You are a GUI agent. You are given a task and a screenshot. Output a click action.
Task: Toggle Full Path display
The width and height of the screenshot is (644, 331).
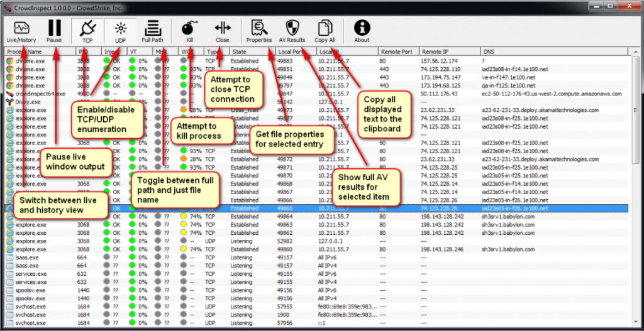pos(152,31)
